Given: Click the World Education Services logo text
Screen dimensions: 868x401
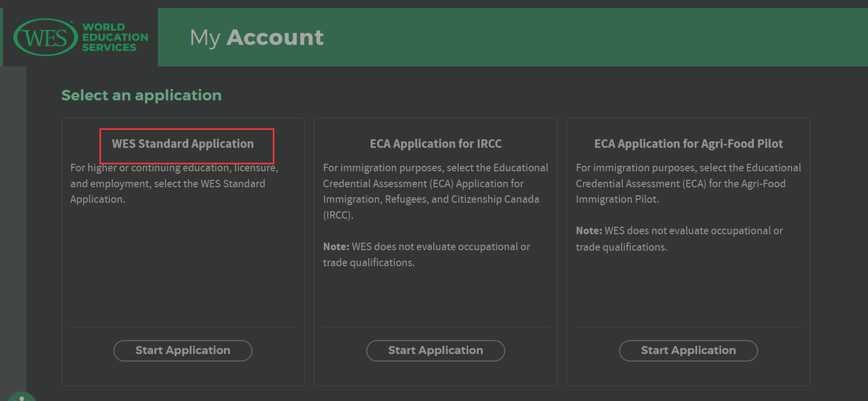Looking at the screenshot, I should [114, 37].
